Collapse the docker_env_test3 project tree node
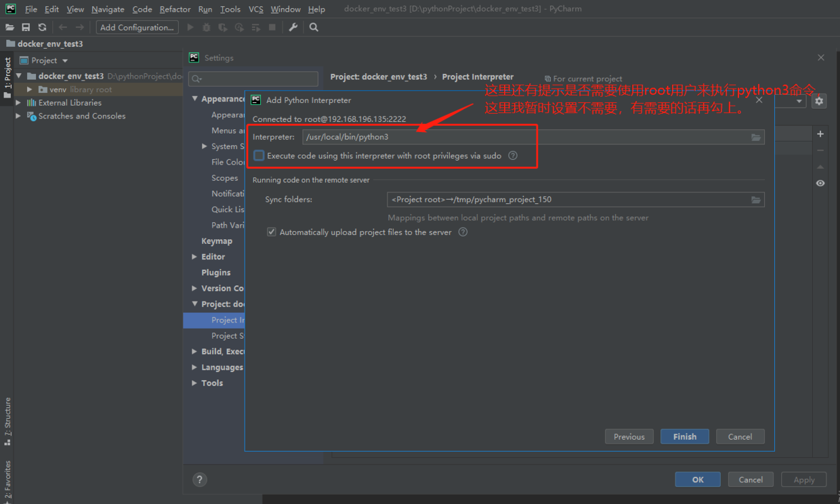840x504 pixels. coord(19,76)
